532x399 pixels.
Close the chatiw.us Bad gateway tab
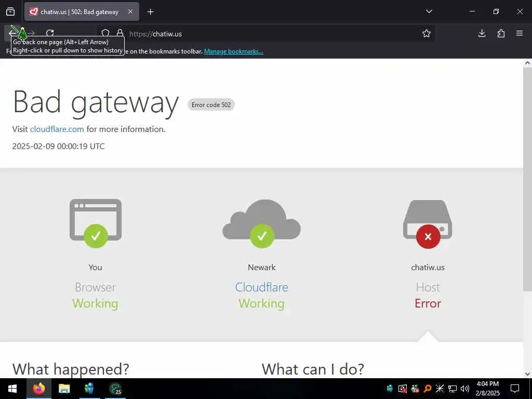(130, 12)
